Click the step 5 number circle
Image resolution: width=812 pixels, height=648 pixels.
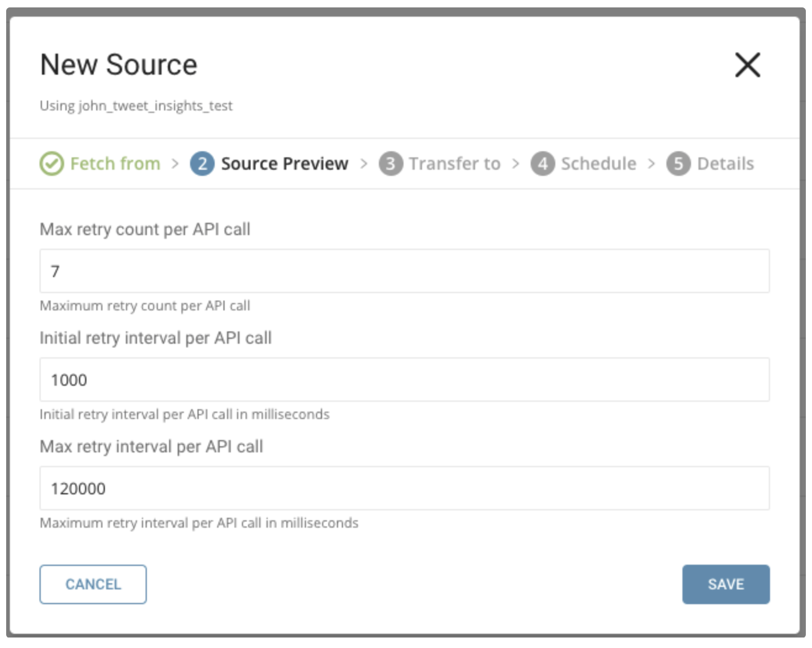pos(678,164)
